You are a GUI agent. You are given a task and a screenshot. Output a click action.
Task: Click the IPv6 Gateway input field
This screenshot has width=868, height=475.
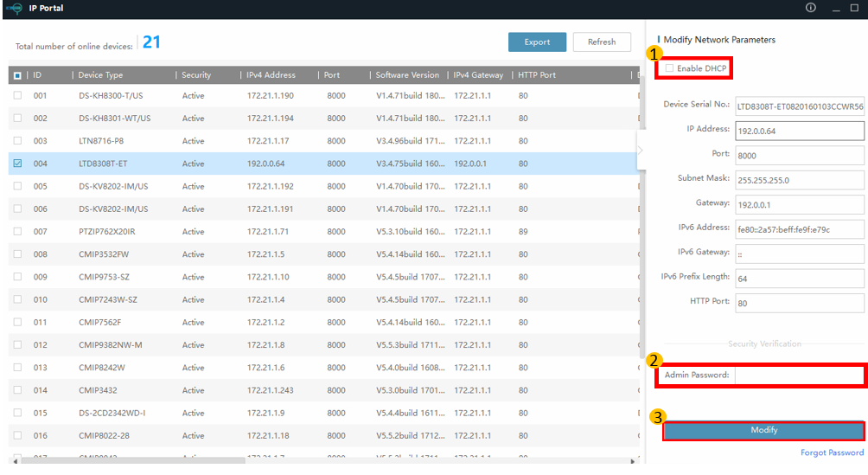click(x=800, y=254)
